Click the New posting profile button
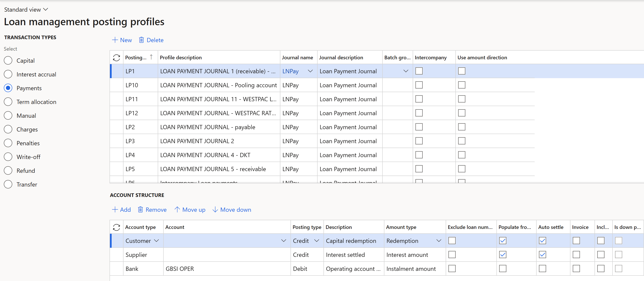The height and width of the screenshot is (281, 644). [x=122, y=40]
